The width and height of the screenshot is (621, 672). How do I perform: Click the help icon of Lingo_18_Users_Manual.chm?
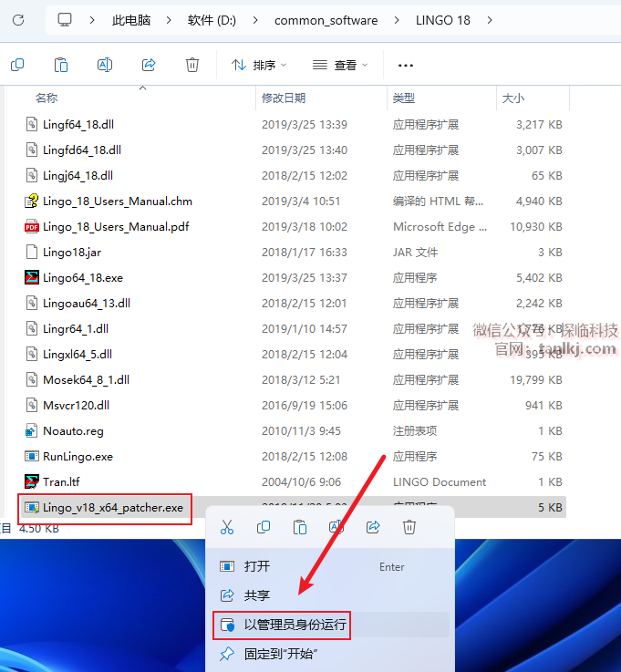point(32,201)
